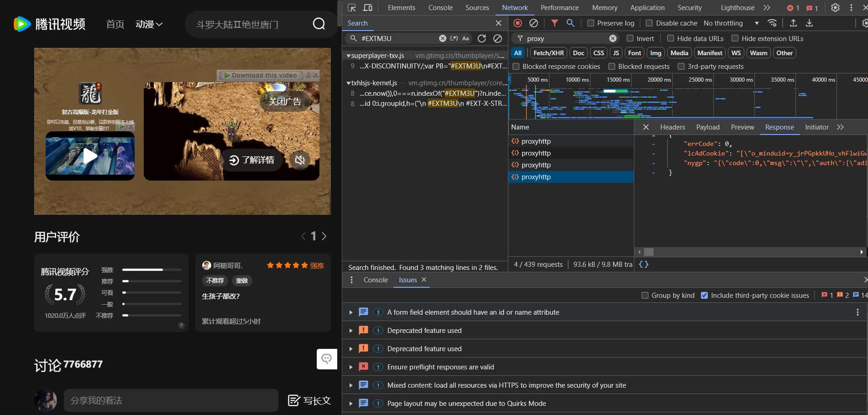Enable Group by kind checkbox
Viewport: 868px width, 415px height.
point(645,295)
